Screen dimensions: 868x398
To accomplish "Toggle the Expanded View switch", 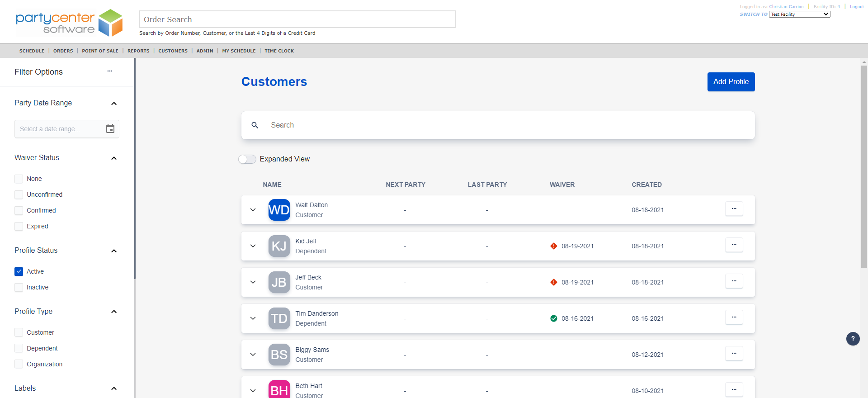I will pyautogui.click(x=247, y=159).
